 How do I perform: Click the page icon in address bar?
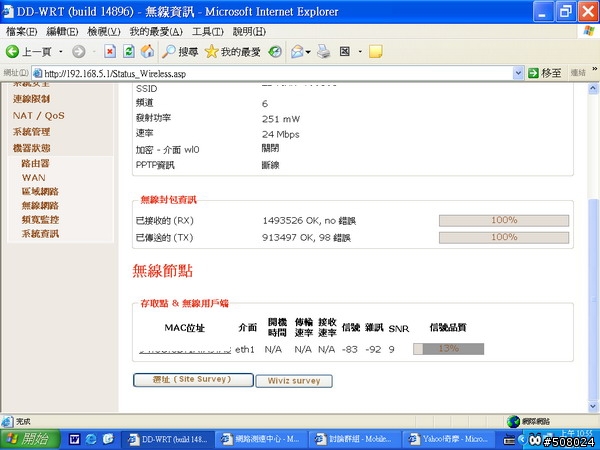37,73
